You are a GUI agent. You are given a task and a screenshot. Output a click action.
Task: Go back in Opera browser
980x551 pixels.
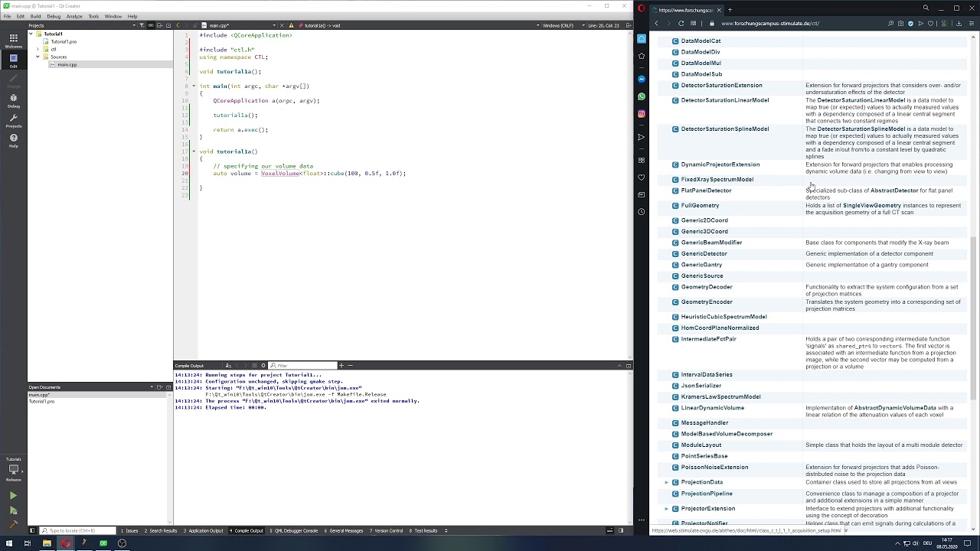pos(656,23)
